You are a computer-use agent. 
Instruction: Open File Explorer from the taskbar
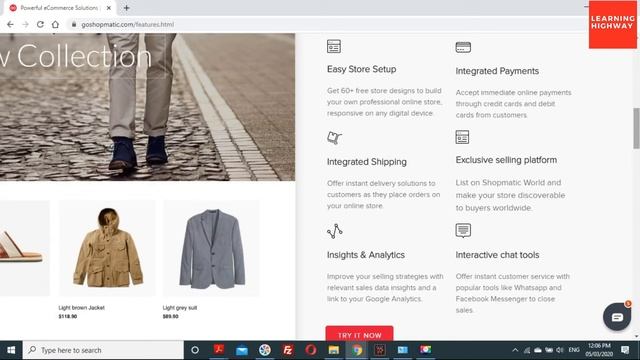[333, 350]
